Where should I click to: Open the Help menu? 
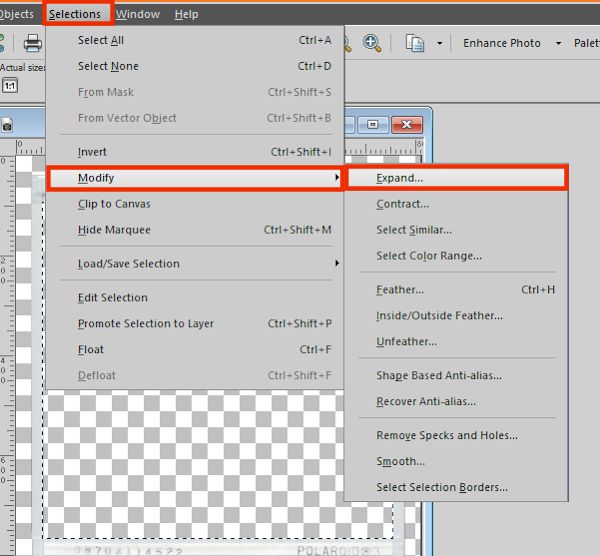tap(186, 14)
